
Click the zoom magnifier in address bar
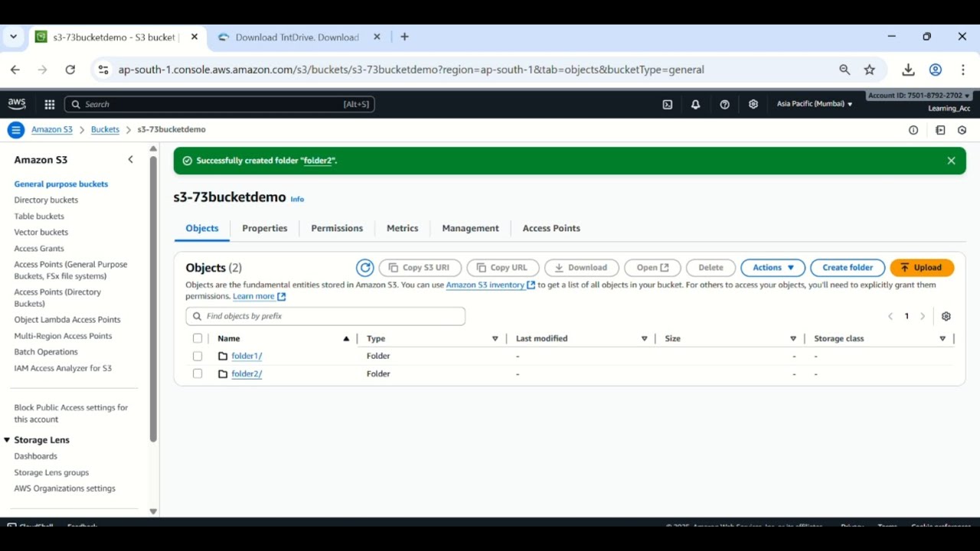click(x=844, y=70)
